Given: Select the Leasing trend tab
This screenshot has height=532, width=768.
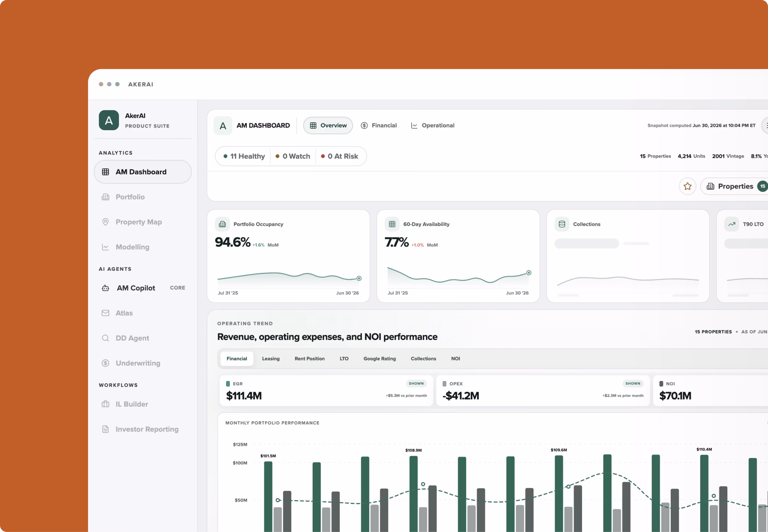Looking at the screenshot, I should [x=271, y=359].
